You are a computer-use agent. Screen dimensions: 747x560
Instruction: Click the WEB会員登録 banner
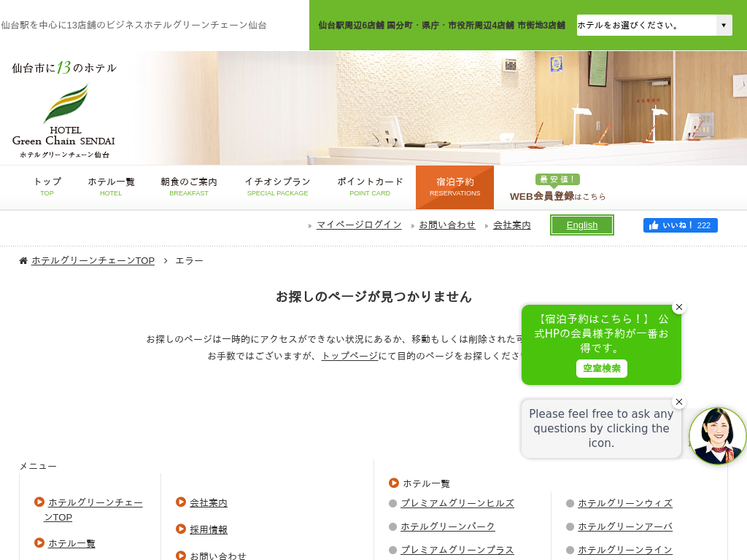click(x=557, y=187)
